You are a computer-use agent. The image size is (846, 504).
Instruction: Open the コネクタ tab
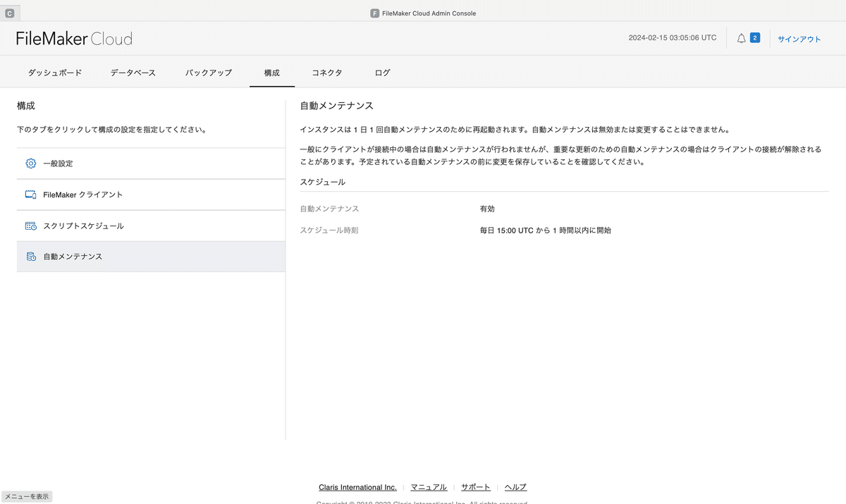[326, 72]
